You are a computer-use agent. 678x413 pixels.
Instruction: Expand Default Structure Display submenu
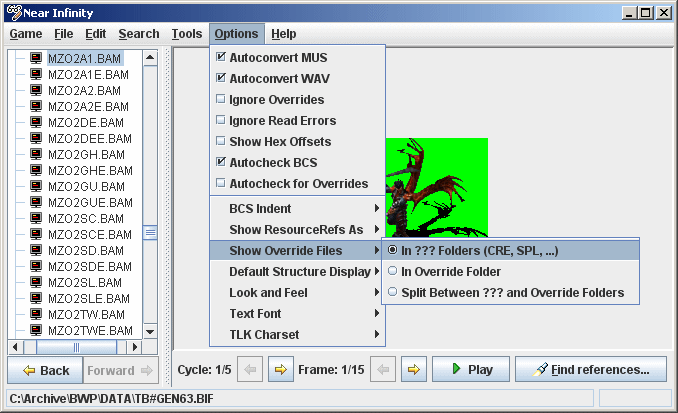tap(297, 271)
